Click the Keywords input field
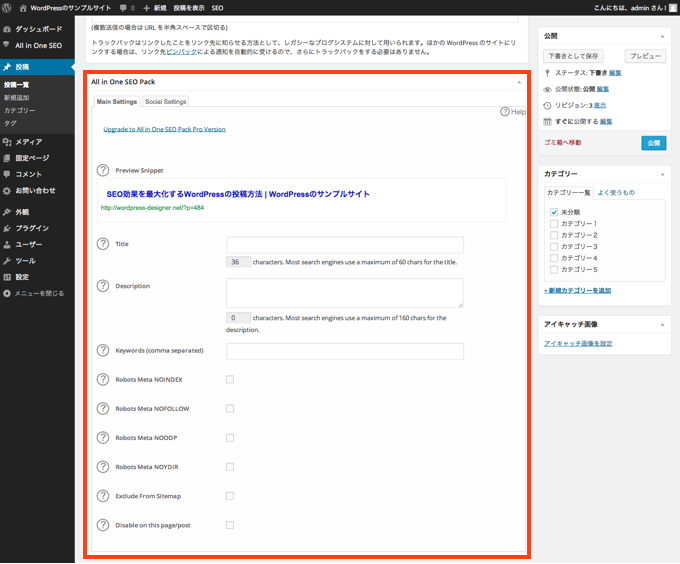This screenshot has height=564, width=680. tap(345, 351)
